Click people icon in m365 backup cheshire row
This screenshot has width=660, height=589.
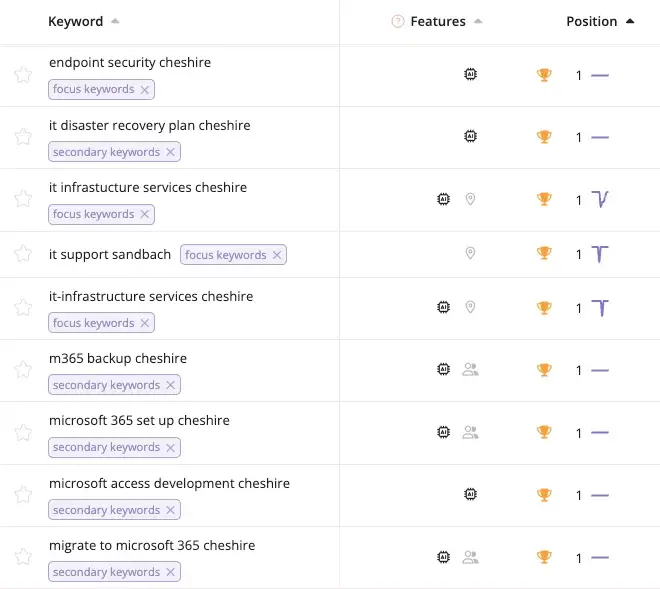point(471,370)
